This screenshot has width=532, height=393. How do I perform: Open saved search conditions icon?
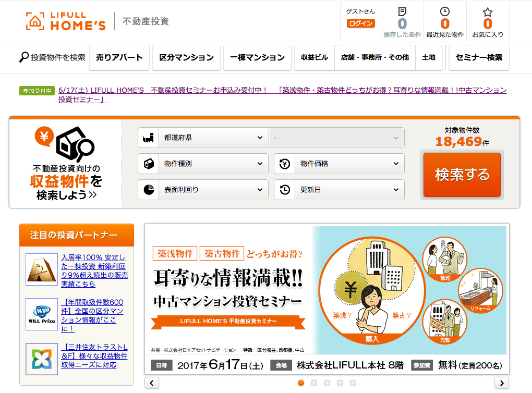click(x=402, y=12)
